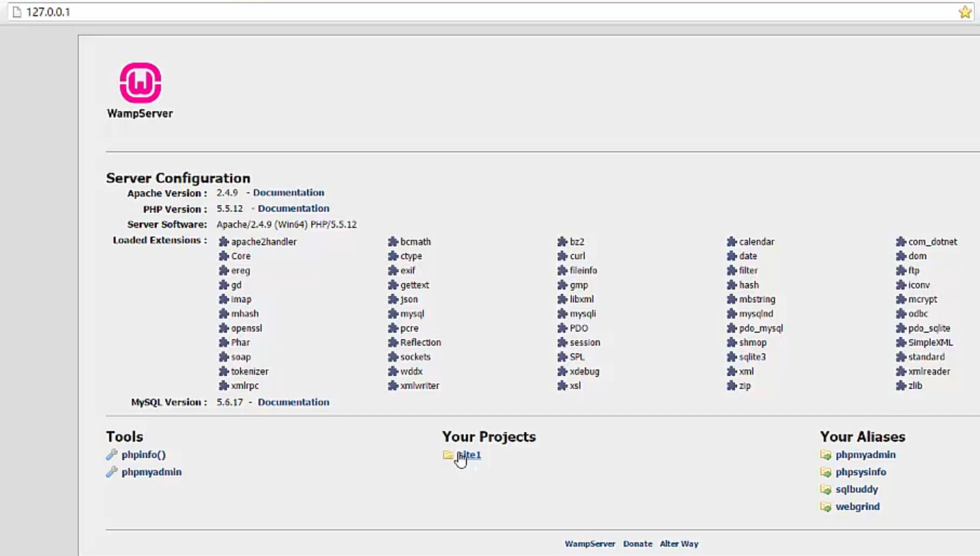Click the Apache version value 2.4.9

[227, 192]
